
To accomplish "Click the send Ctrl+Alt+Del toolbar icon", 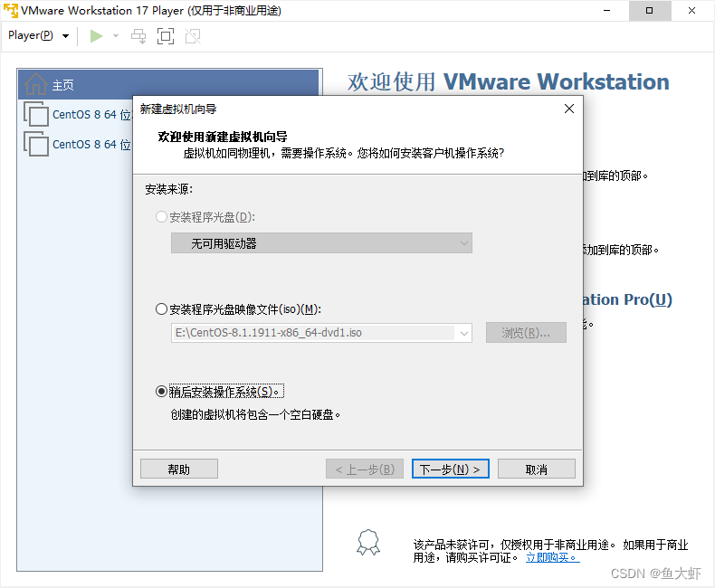I will pyautogui.click(x=138, y=36).
